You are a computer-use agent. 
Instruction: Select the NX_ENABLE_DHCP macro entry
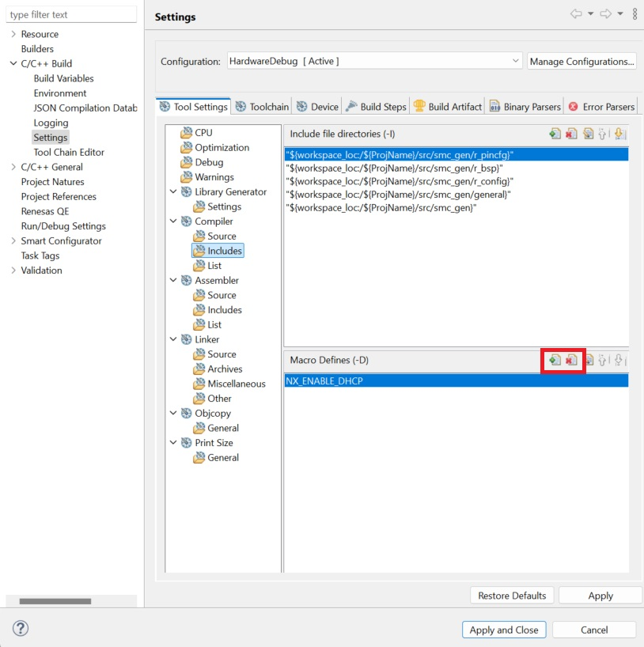pos(456,381)
